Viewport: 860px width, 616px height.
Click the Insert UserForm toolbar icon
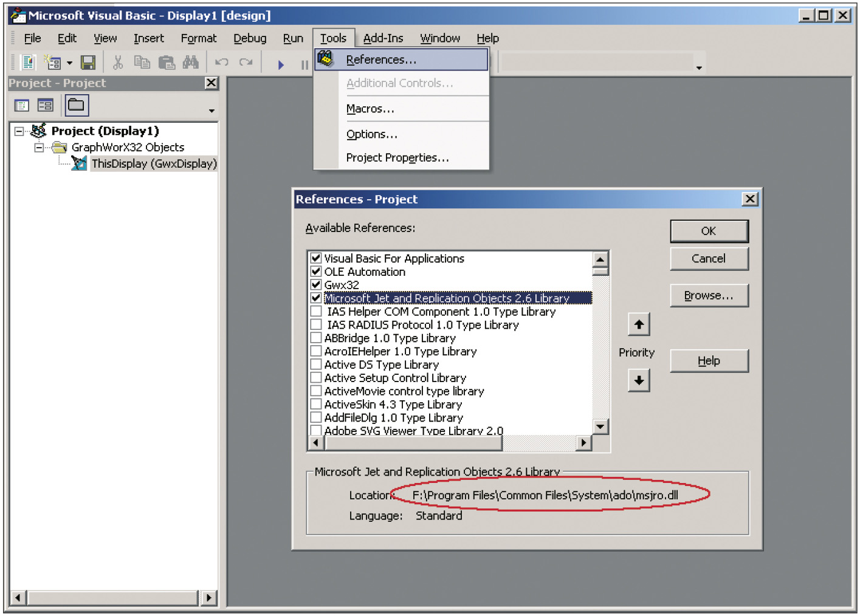pyautogui.click(x=53, y=62)
